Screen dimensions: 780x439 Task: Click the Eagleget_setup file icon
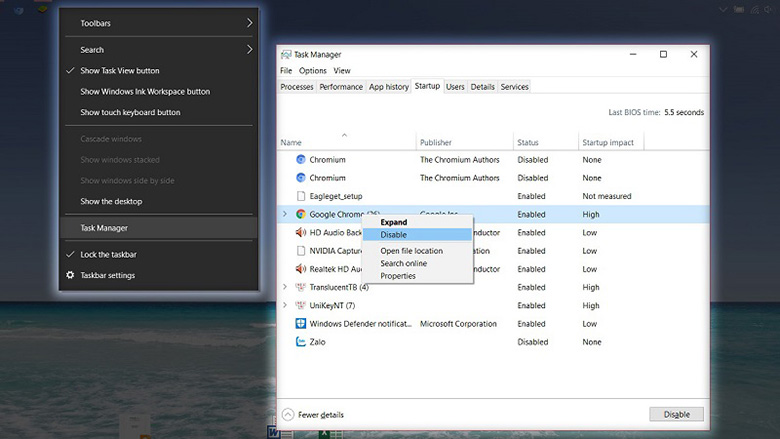point(300,196)
